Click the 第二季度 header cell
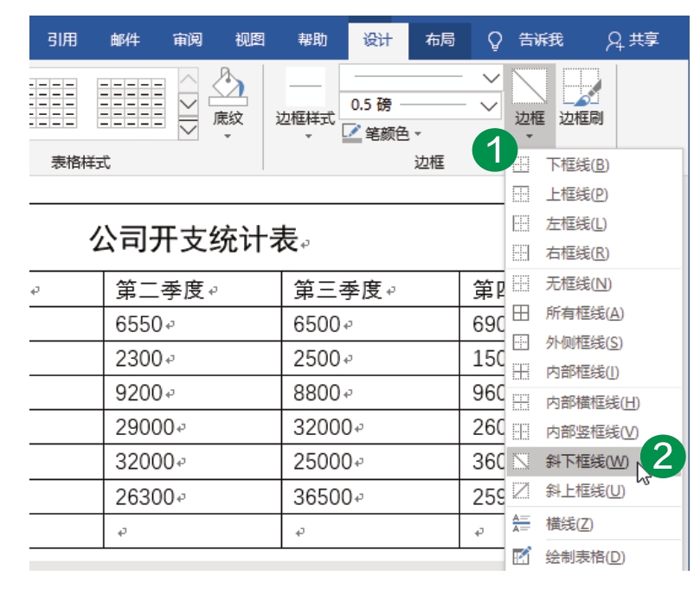The width and height of the screenshot is (700, 595). (x=192, y=289)
